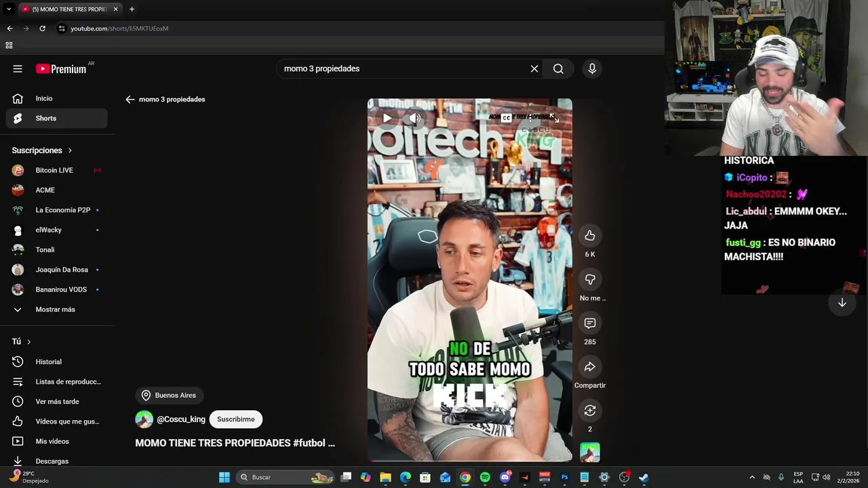Screen dimensions: 868x488
Task: Open the Tonali subscription
Action: [57, 249]
